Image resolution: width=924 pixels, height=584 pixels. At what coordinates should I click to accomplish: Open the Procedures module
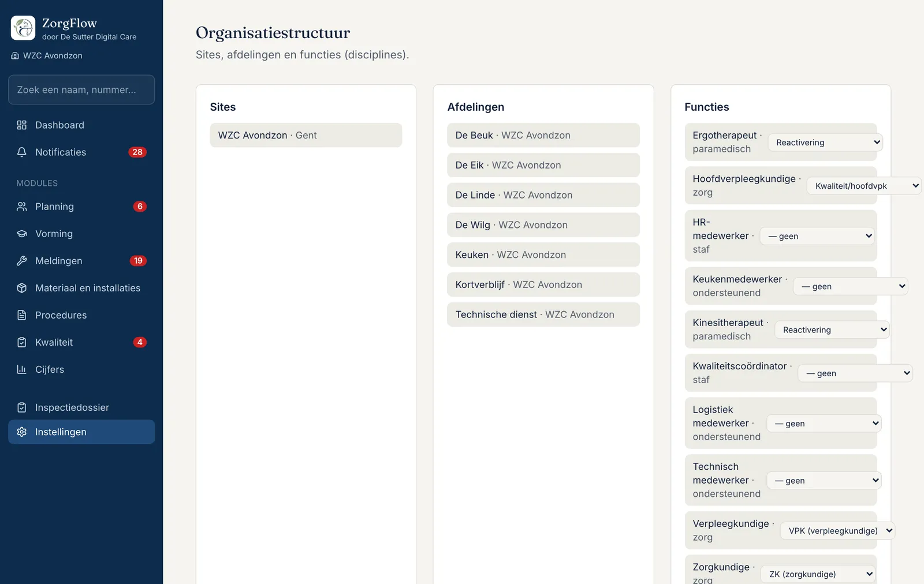tap(81, 315)
